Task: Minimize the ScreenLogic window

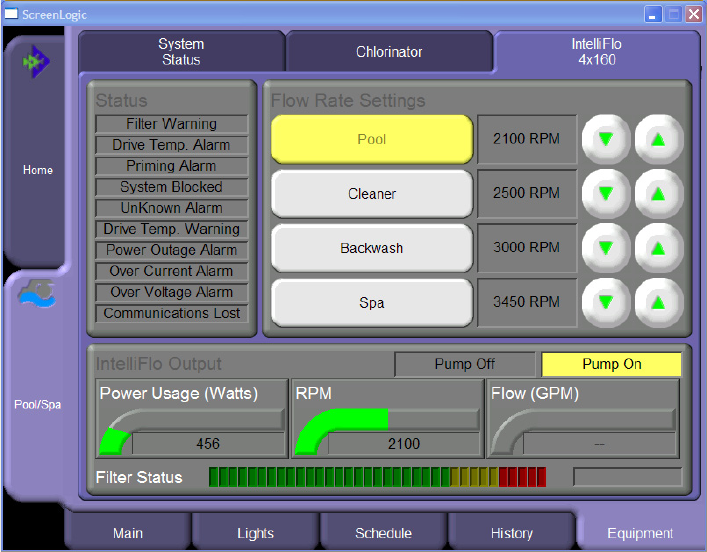Action: (x=652, y=14)
